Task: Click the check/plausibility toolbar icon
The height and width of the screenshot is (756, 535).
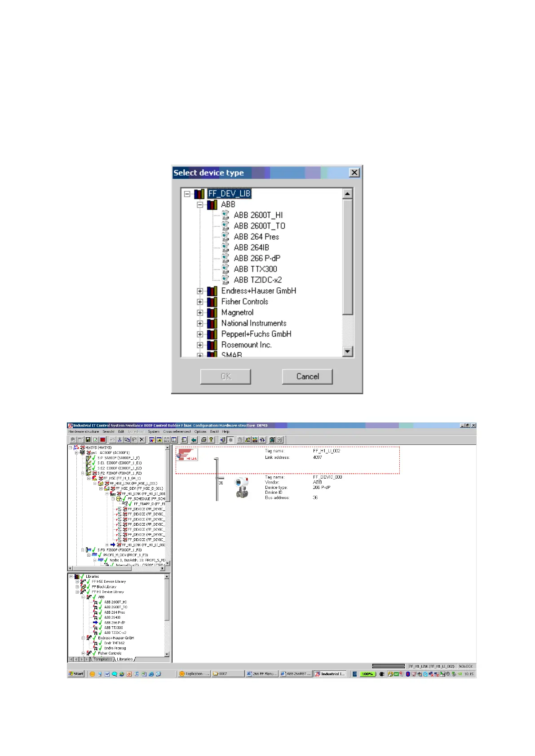Action: click(95, 440)
